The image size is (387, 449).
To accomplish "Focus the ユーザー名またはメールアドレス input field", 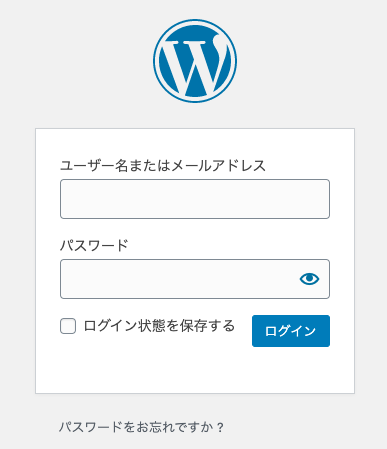I will click(195, 199).
